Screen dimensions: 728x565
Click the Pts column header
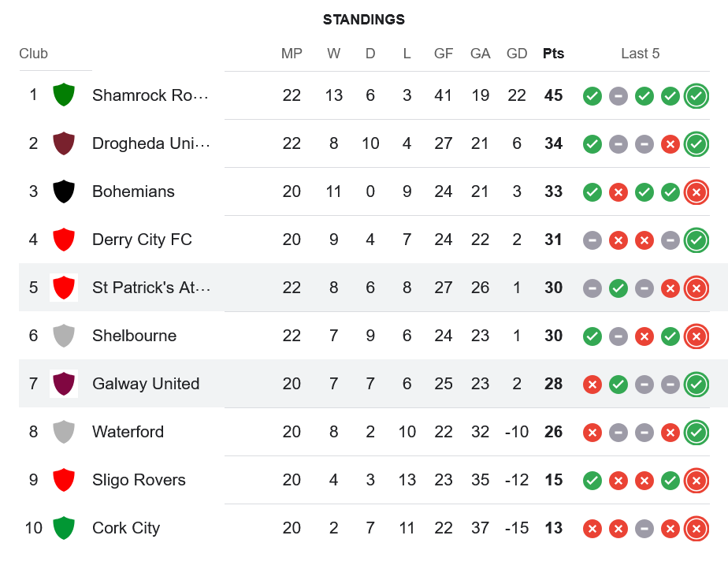click(553, 54)
